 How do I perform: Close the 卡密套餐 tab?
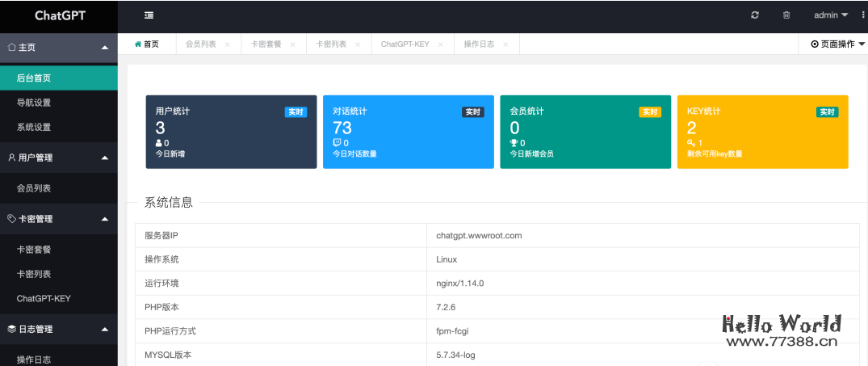pos(293,45)
